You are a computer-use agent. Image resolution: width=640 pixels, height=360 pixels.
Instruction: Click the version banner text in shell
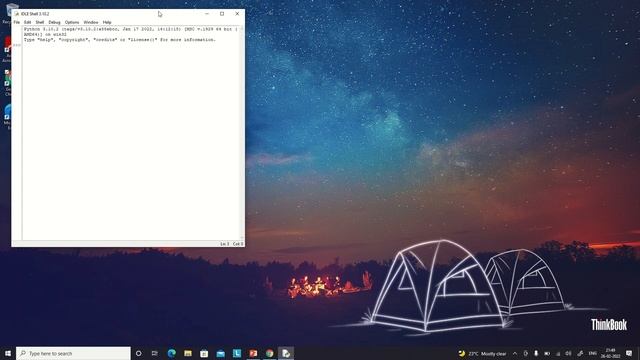click(131, 31)
